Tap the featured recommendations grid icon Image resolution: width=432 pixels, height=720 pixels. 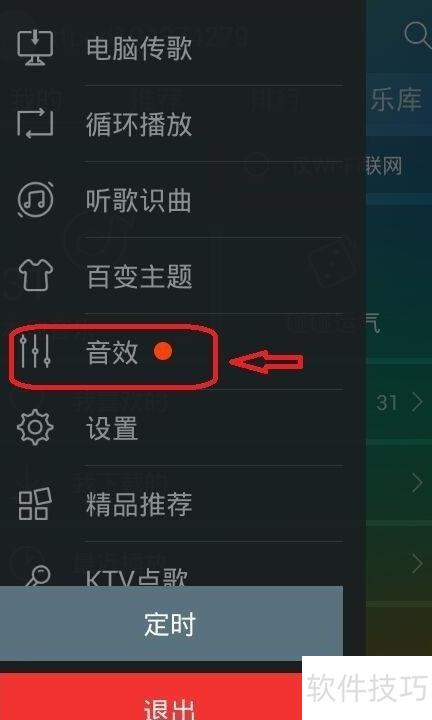click(x=35, y=504)
